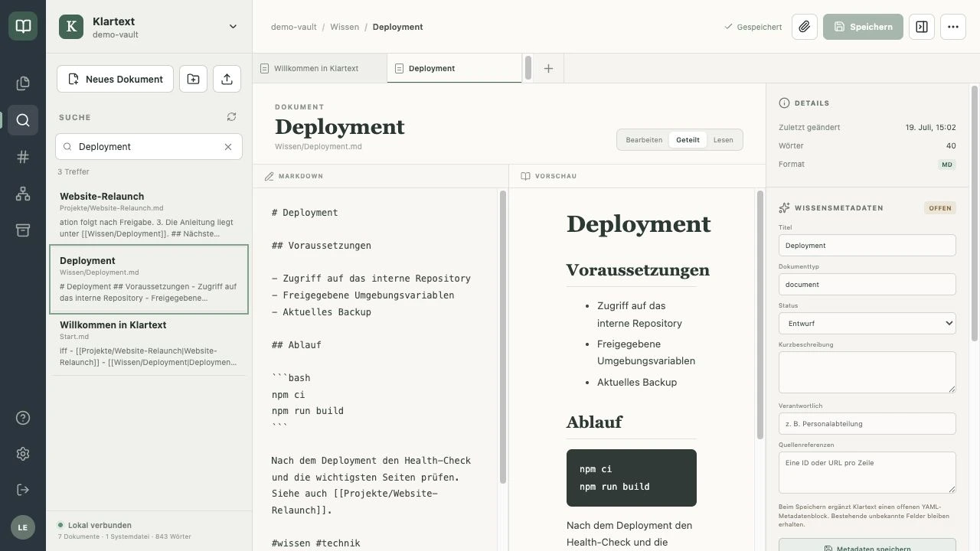The image size is (980, 551).
Task: Select the search icon in the sidebar
Action: [23, 120]
